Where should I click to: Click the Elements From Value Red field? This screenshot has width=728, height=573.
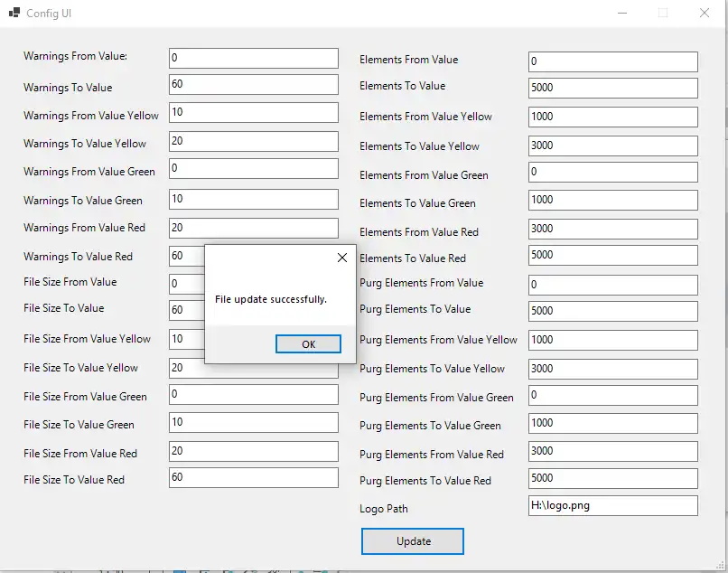[613, 229]
